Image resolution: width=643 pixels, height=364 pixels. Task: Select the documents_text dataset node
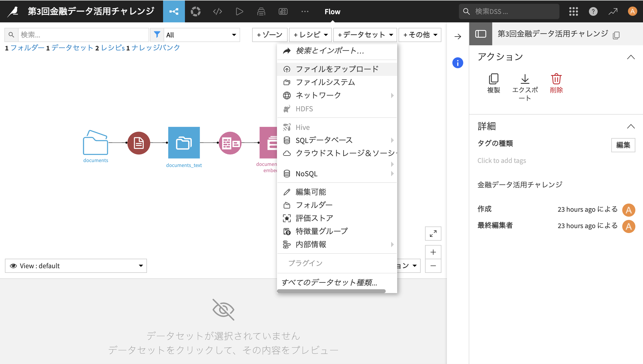click(x=184, y=143)
